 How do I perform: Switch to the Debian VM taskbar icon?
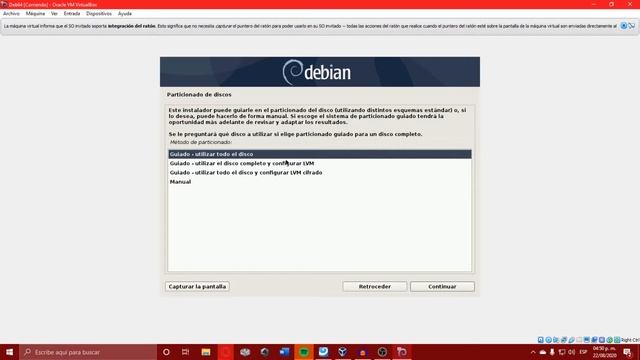[402, 352]
